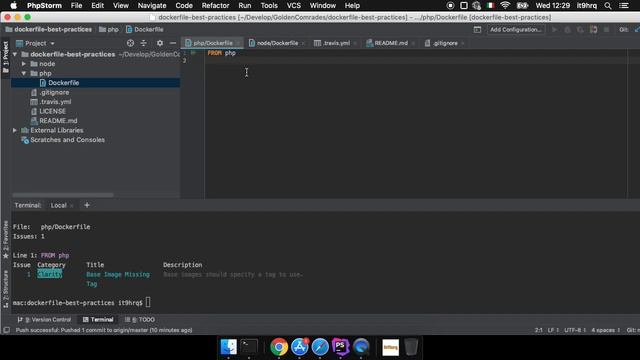Screen dimensions: 640x360
Task: Open the File menu
Action: point(76,6)
